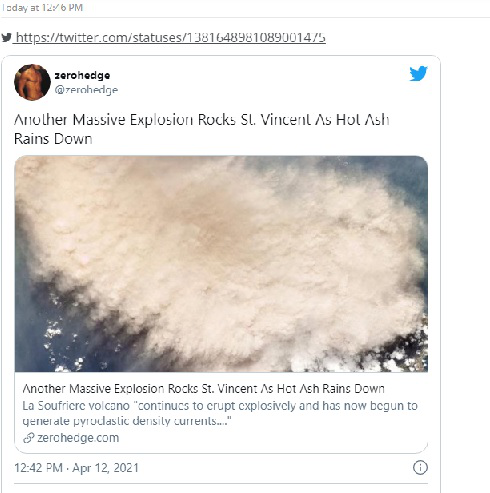This screenshot has height=493, width=490.
Task: Click the chain link icon by zerohedge.com
Action: [x=29, y=438]
